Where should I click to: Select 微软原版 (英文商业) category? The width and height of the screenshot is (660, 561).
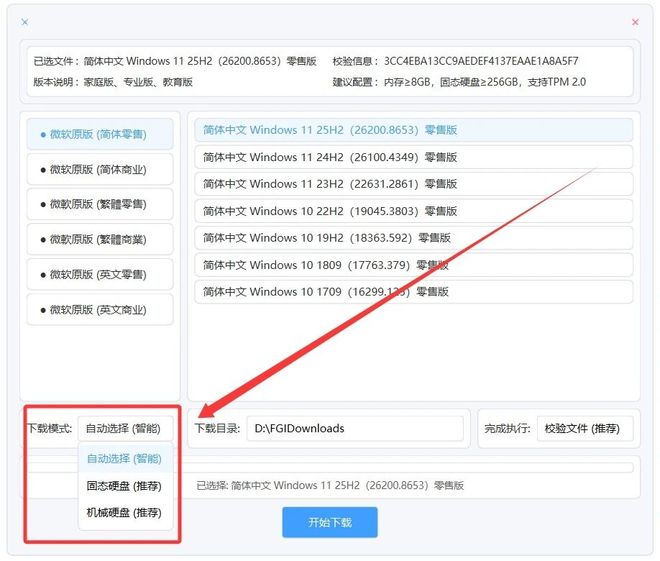coord(100,310)
